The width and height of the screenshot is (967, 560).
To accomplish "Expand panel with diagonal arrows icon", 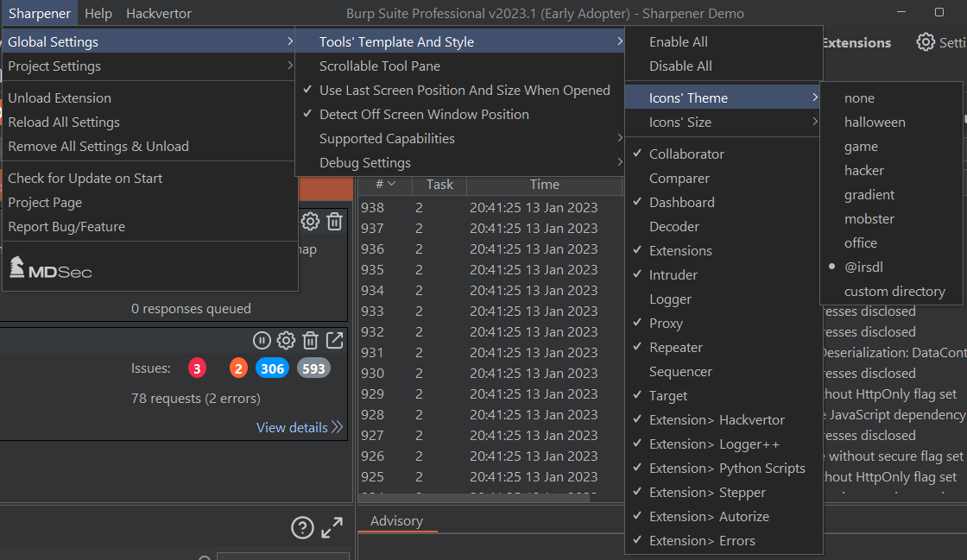I will (x=332, y=528).
